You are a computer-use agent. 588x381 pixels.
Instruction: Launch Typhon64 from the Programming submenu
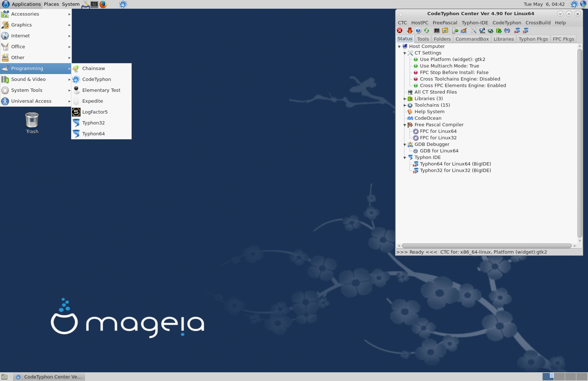[102, 134]
